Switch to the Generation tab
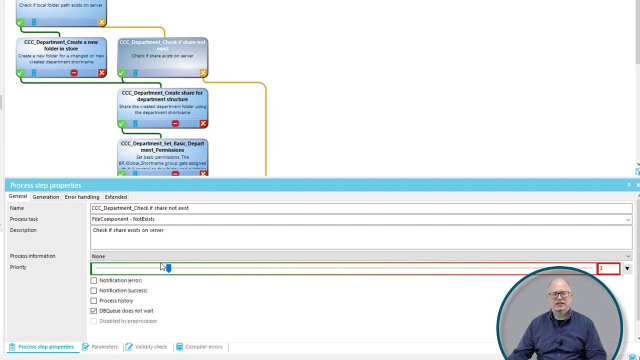 click(46, 197)
